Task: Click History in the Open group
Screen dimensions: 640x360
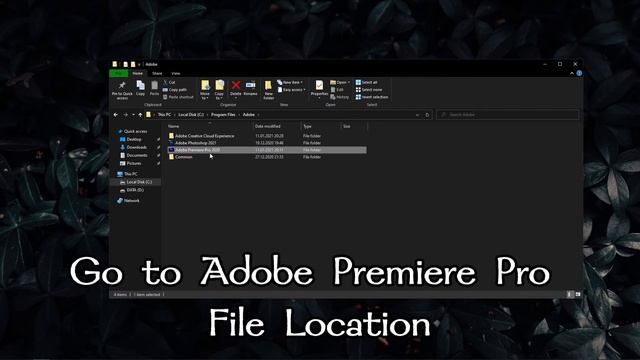Action: [x=340, y=97]
